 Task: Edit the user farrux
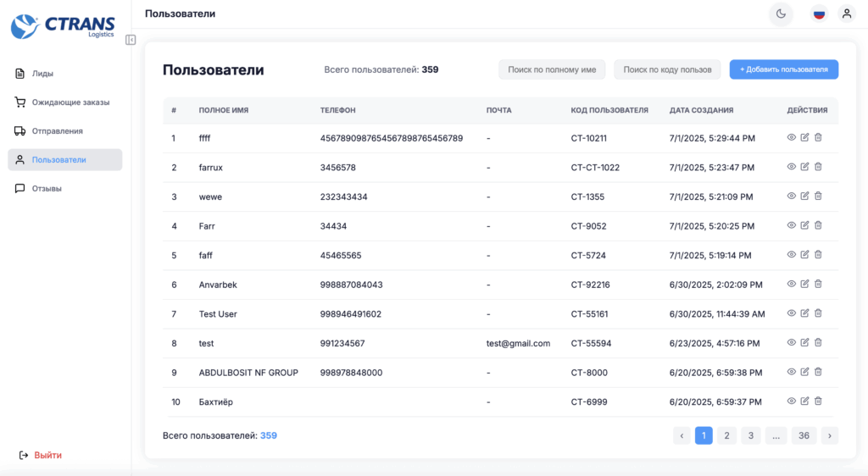(x=804, y=166)
